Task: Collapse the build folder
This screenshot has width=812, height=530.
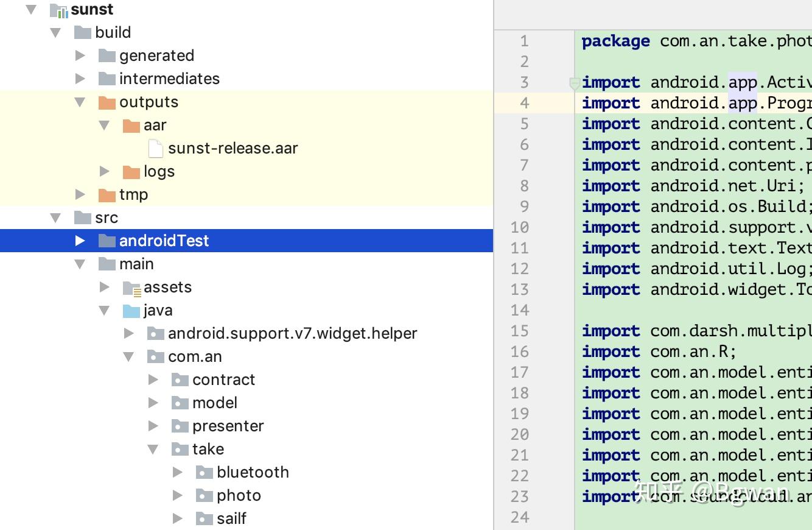Action: pyautogui.click(x=56, y=33)
